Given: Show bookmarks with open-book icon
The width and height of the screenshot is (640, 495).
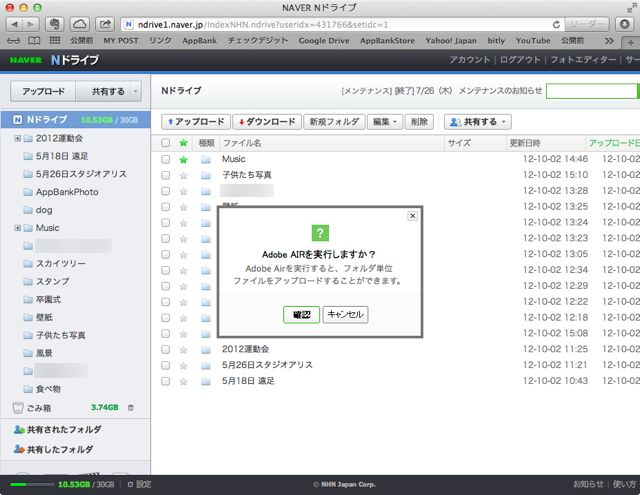Looking at the screenshot, I should coord(34,41).
